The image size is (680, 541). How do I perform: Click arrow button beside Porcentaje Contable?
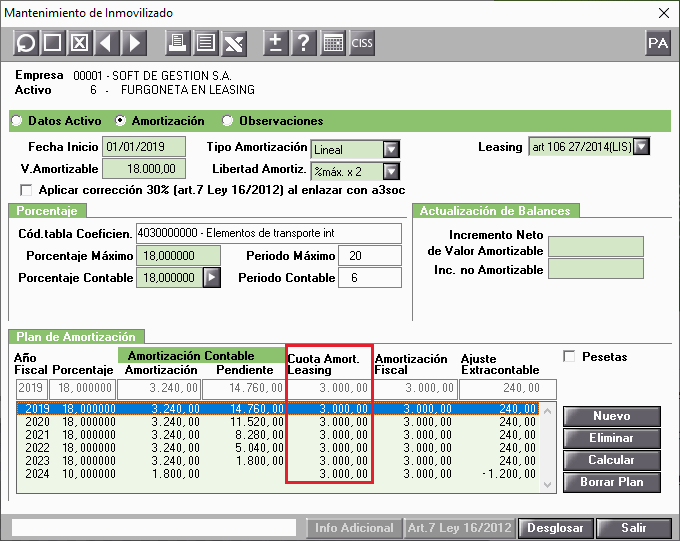(x=212, y=278)
